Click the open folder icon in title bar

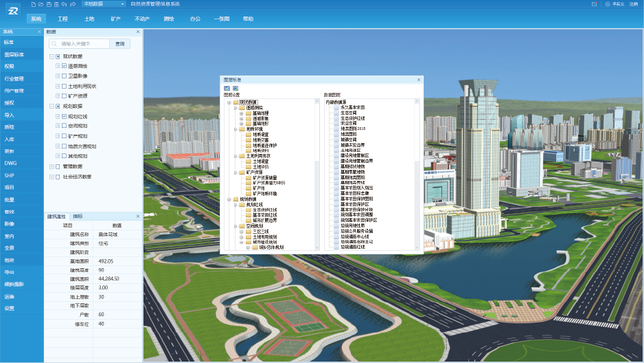click(41, 4)
